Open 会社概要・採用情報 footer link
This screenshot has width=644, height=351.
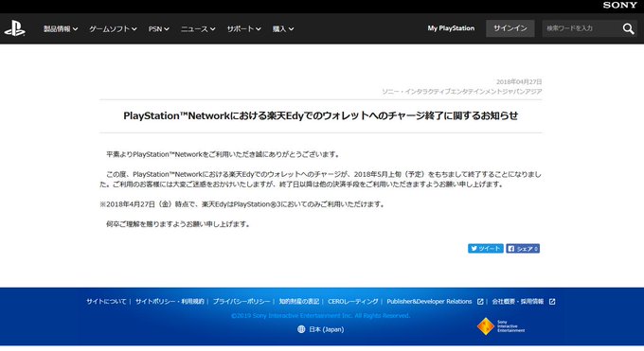517,301
